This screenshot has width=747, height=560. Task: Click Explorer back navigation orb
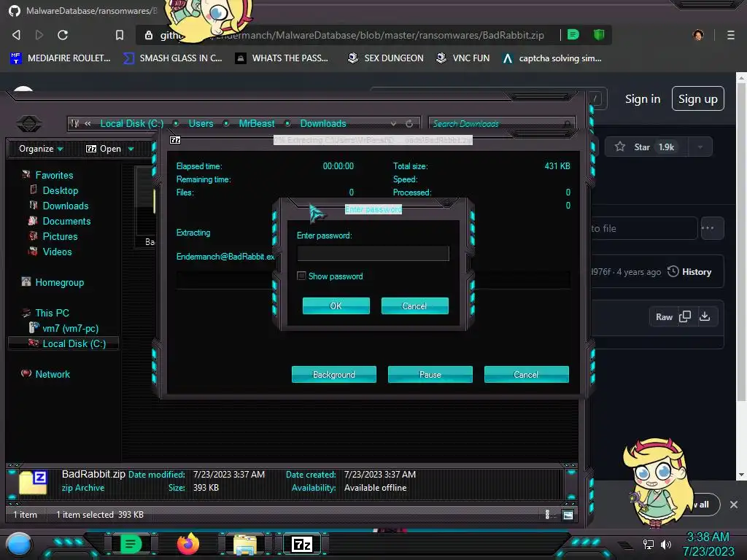coord(29,124)
